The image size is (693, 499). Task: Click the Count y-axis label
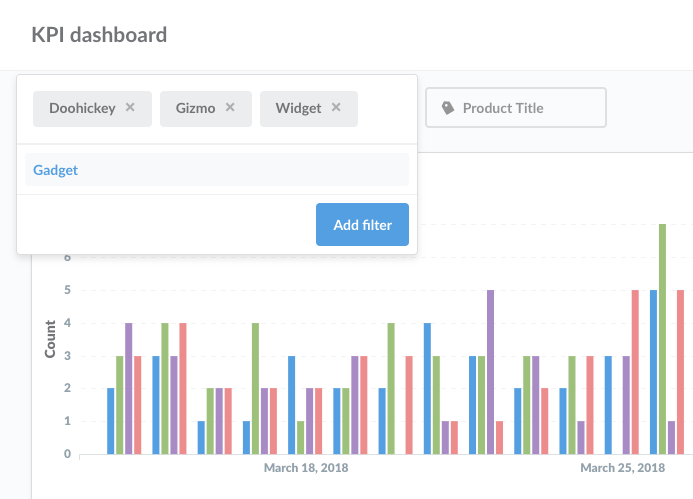pos(49,340)
